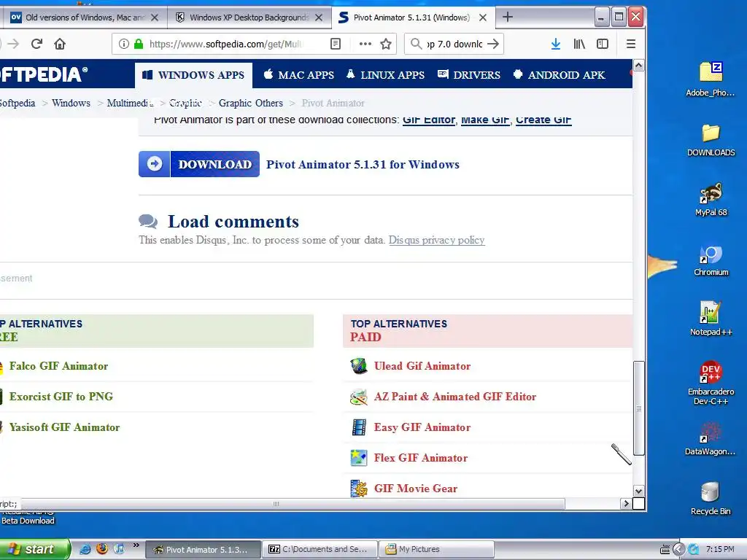Open the Windows Apps section
The height and width of the screenshot is (560, 747).
[x=193, y=75]
